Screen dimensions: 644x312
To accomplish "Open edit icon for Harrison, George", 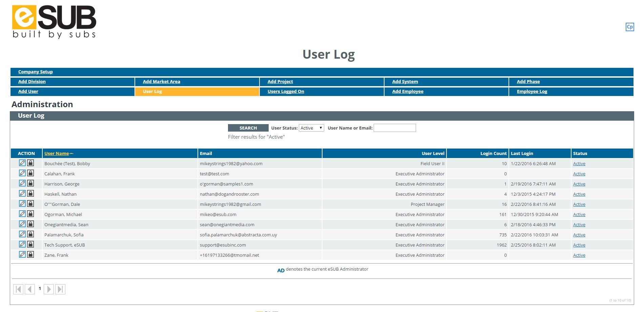I will pos(22,183).
